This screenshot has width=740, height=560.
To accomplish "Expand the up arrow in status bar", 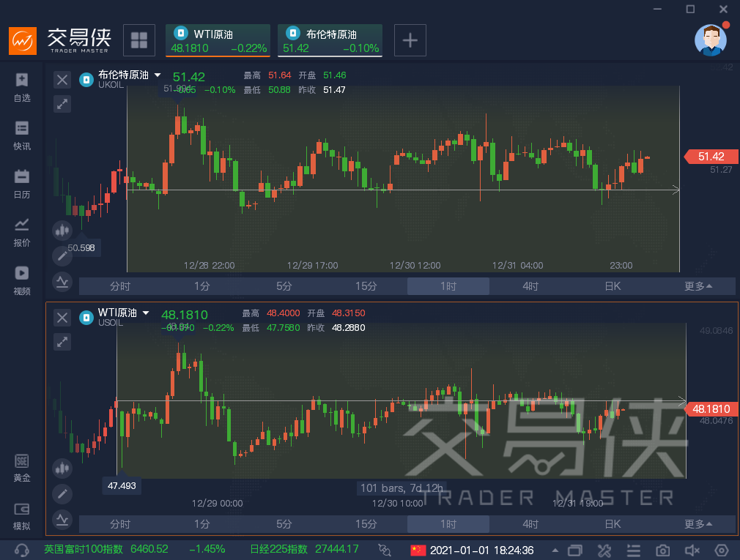I will pyautogui.click(x=555, y=550).
